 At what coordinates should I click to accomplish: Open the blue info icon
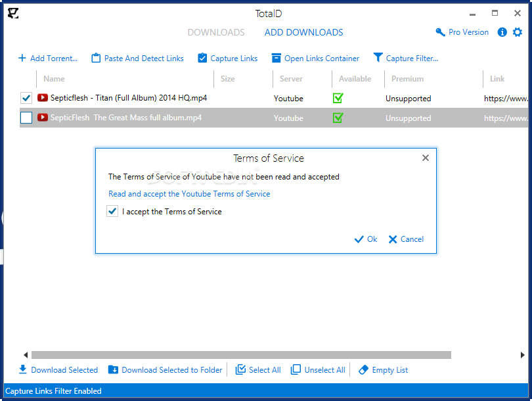click(502, 32)
